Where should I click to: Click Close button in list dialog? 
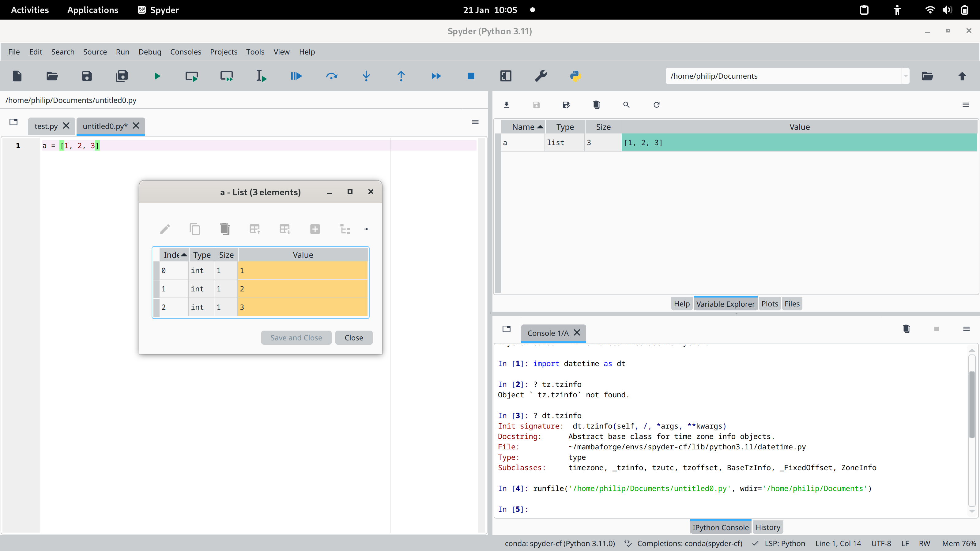pyautogui.click(x=354, y=338)
